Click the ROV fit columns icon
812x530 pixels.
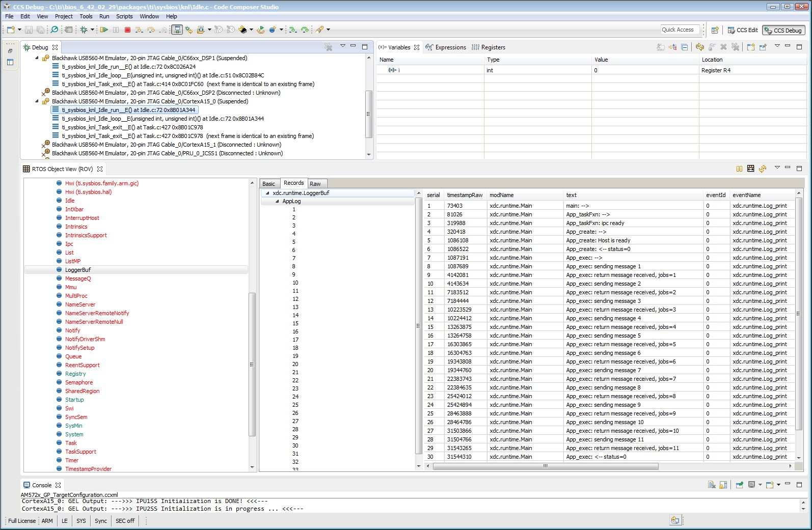[750, 169]
